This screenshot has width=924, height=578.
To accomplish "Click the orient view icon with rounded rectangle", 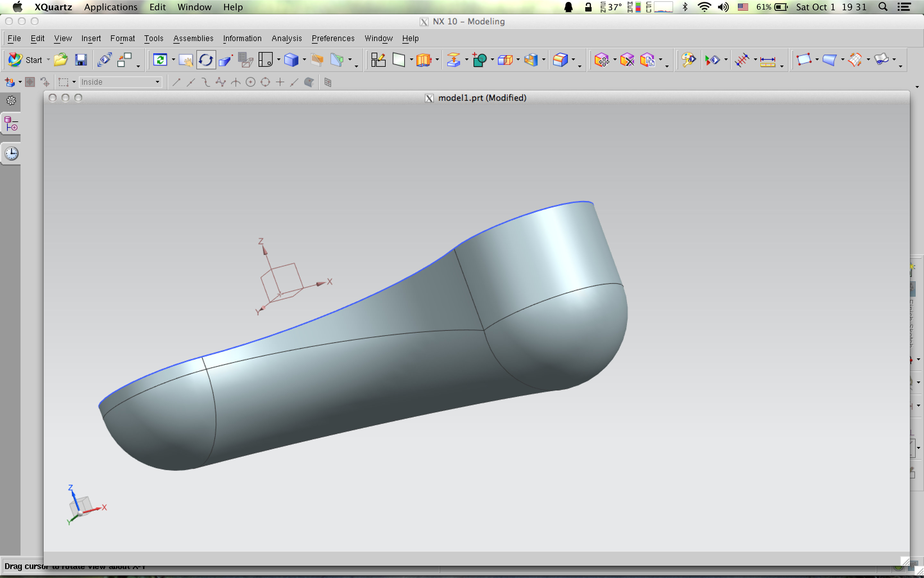I will click(x=265, y=60).
